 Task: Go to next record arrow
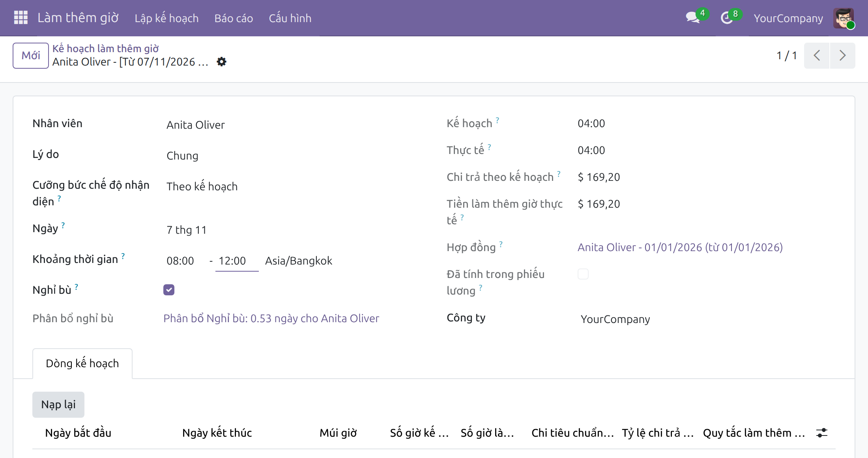(842, 55)
